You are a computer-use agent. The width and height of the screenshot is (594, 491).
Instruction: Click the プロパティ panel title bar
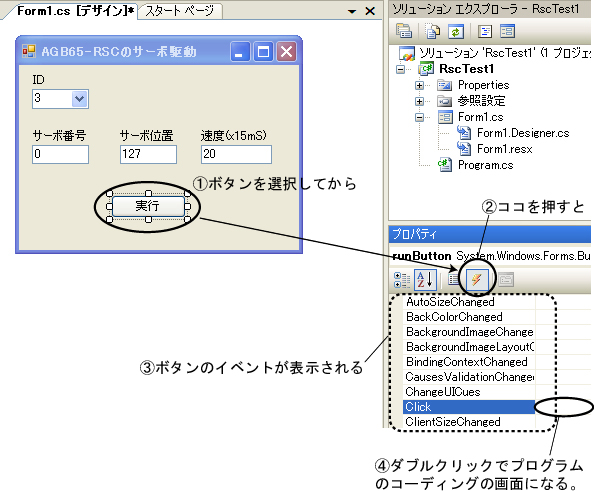pos(490,234)
